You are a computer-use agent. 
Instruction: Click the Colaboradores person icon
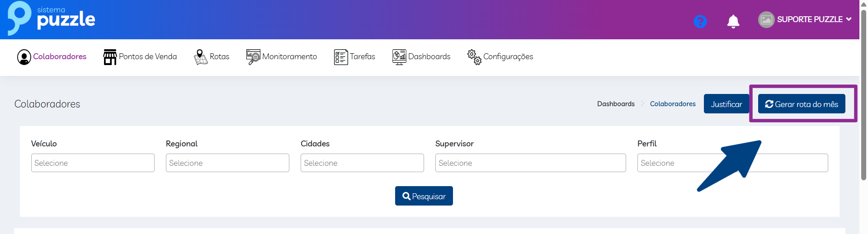[24, 57]
